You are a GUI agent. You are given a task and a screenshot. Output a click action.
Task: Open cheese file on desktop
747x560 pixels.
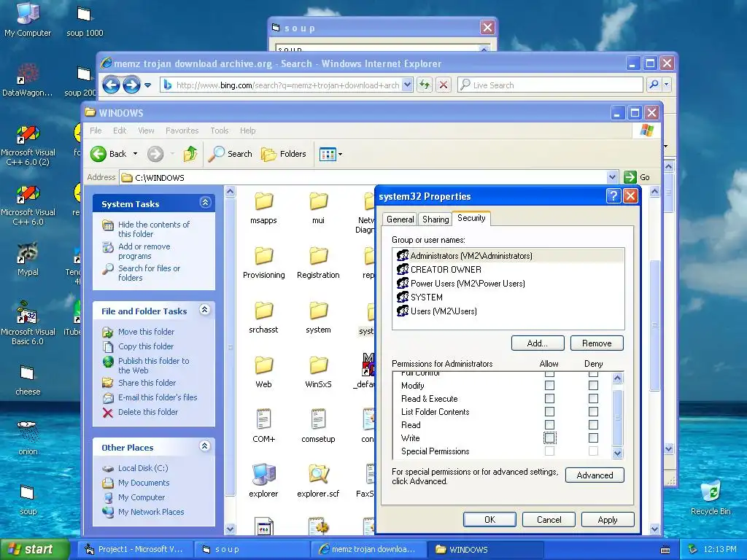28,380
